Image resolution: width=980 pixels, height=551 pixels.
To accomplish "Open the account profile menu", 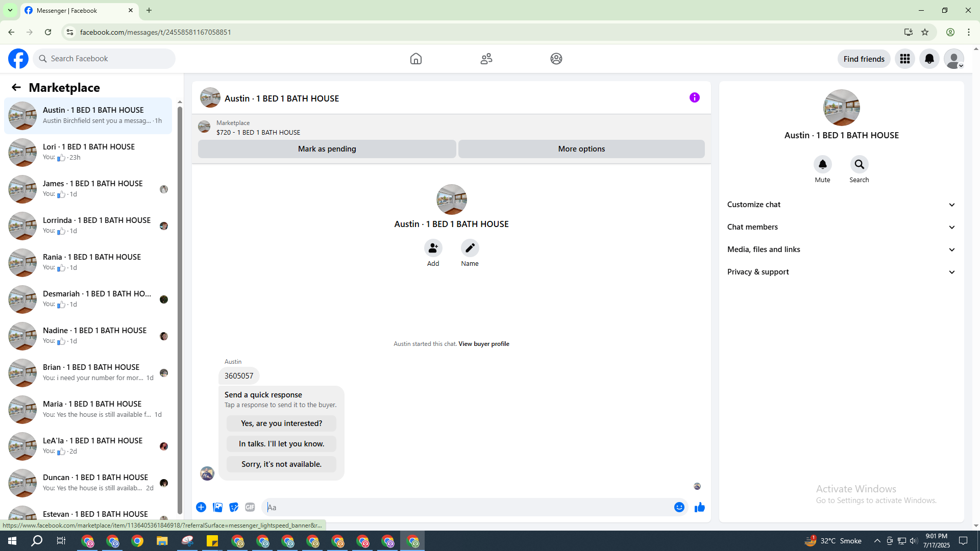I will 954,59.
